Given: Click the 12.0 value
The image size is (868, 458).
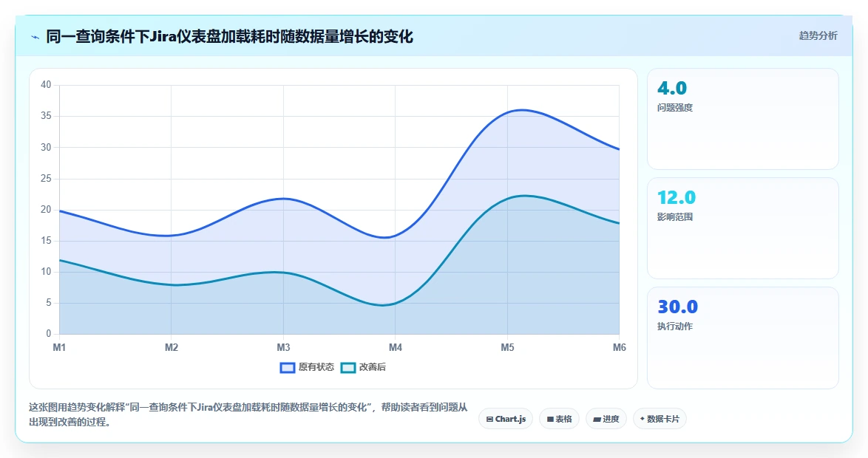Looking at the screenshot, I should pyautogui.click(x=677, y=197).
